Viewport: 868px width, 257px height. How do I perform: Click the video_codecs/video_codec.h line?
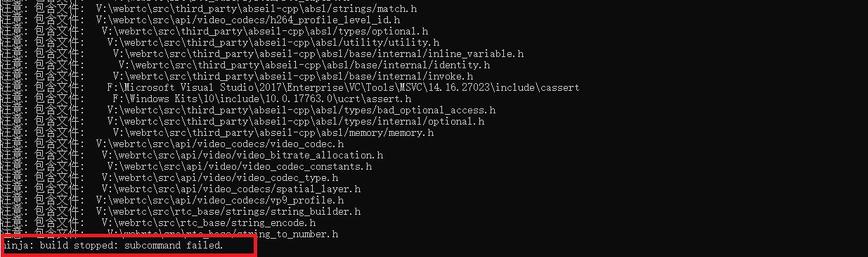click(172, 144)
